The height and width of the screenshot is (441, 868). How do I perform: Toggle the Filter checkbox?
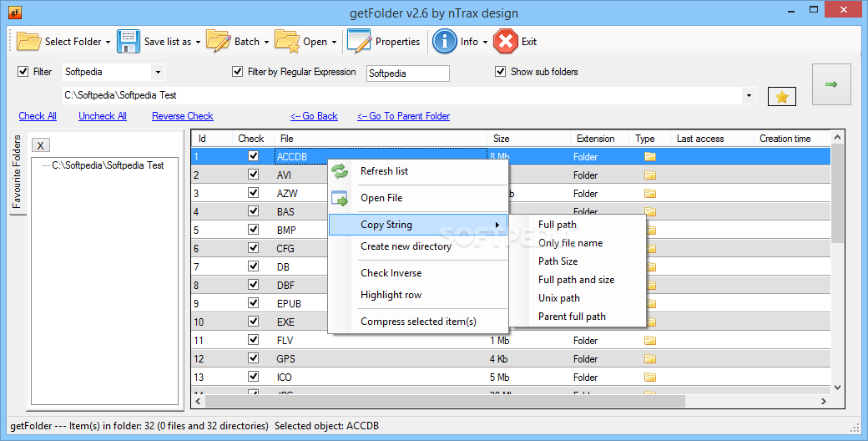point(23,72)
